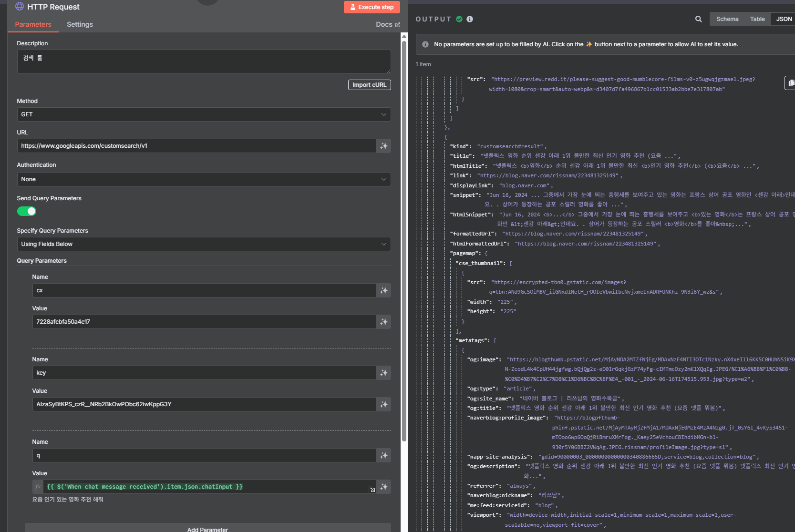Image resolution: width=795 pixels, height=532 pixels.
Task: Click the key parameter name field
Action: (x=205, y=373)
